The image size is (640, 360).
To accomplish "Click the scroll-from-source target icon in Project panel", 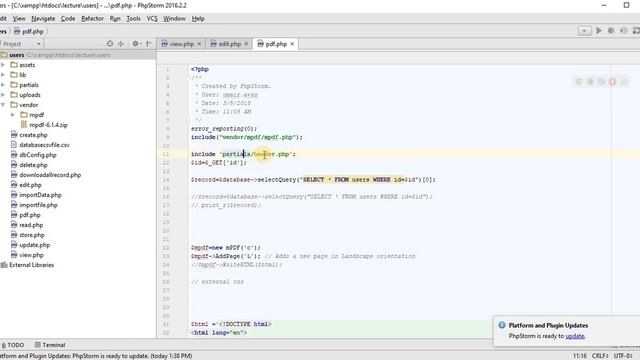I will (x=110, y=44).
